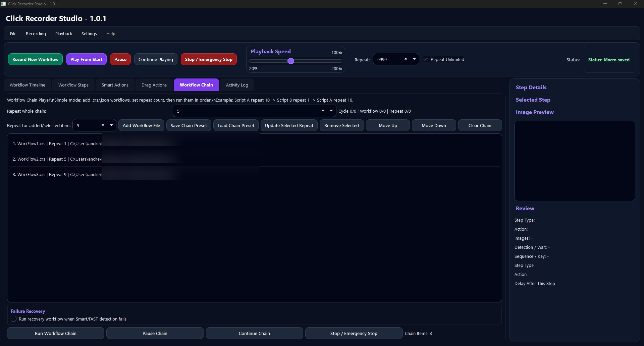The image size is (644, 346).
Task: Select WorkFlow3.crs chain item
Action: click(254, 174)
